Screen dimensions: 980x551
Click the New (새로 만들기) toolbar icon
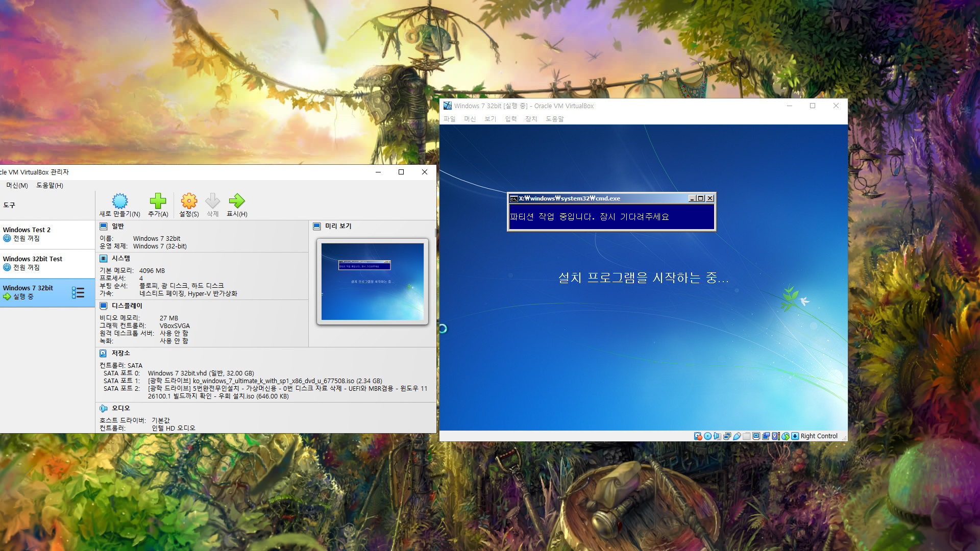click(120, 201)
